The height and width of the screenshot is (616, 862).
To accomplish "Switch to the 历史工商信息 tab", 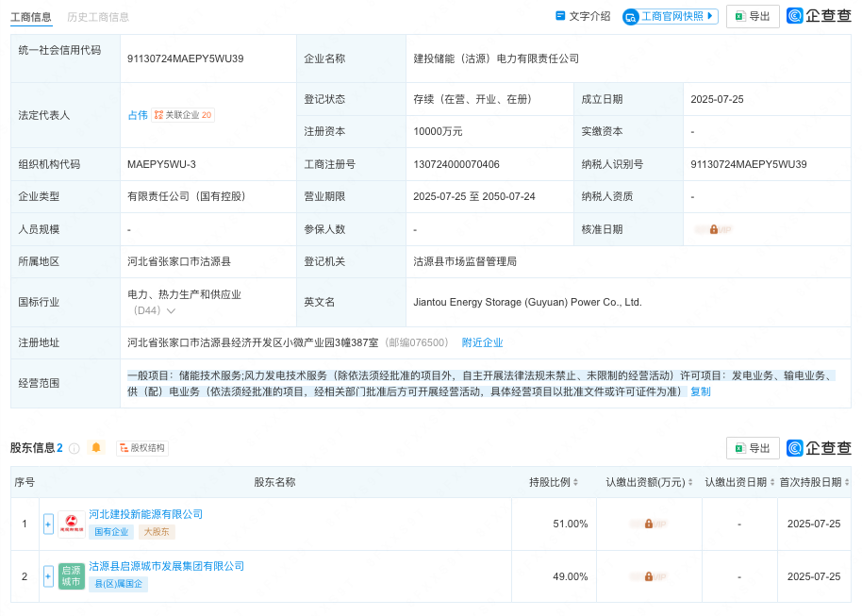I will coord(98,17).
